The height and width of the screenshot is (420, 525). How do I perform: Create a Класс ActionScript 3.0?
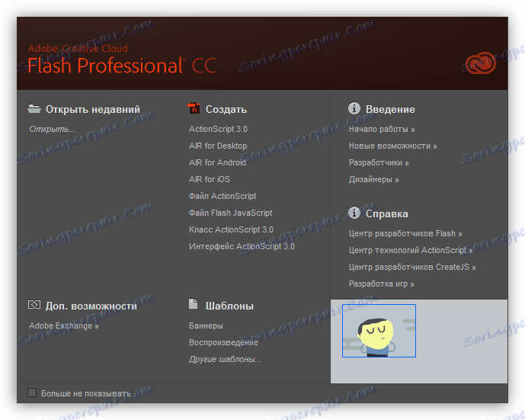tap(231, 229)
